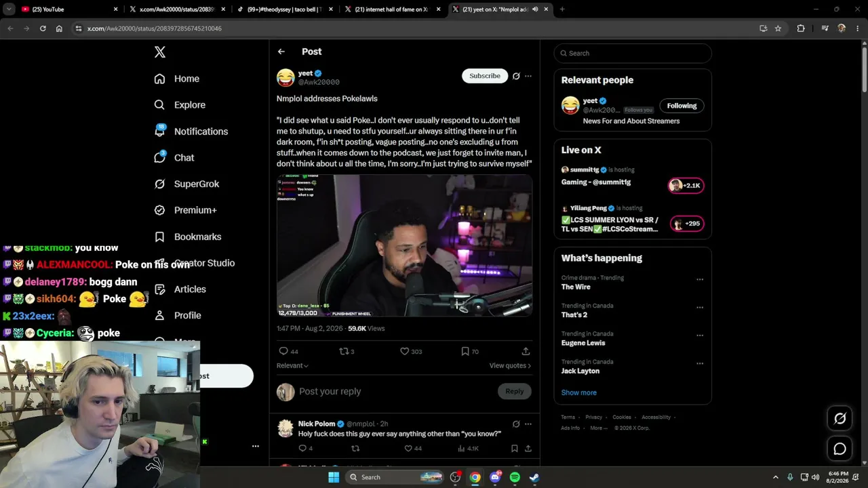Open the Terms footer link
868x488 pixels.
pyautogui.click(x=568, y=418)
